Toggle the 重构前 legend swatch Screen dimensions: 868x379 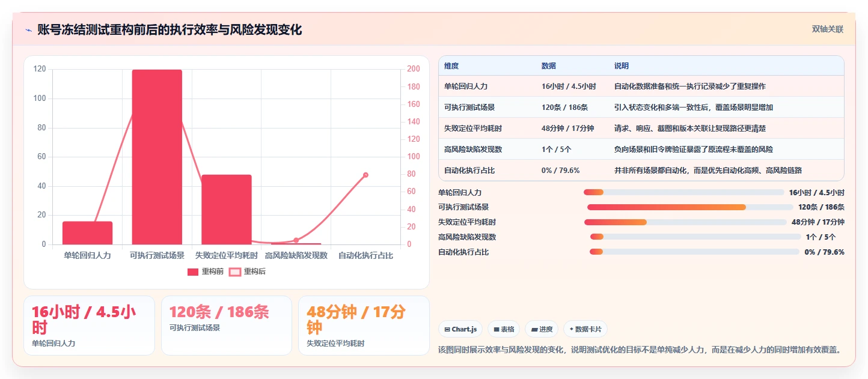click(192, 272)
